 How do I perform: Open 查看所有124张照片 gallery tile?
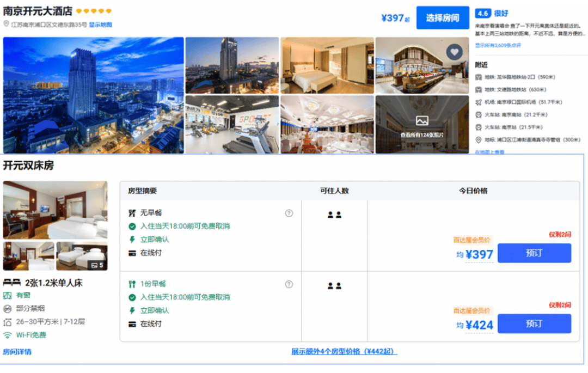pos(422,125)
